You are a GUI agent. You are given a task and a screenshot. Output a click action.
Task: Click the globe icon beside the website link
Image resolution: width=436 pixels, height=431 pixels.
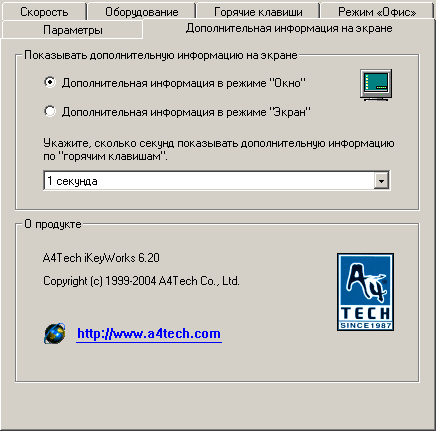55,333
